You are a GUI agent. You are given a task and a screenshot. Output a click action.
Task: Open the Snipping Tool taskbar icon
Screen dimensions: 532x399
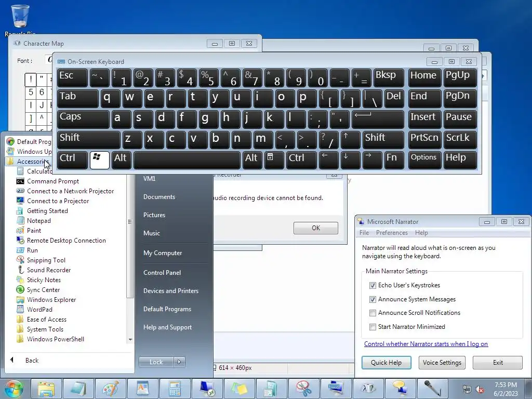(303, 389)
